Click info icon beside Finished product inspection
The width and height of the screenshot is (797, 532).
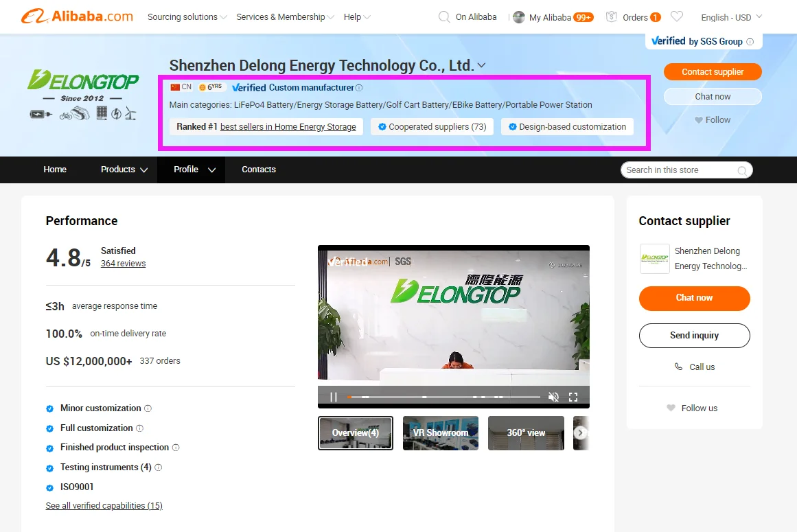pos(176,448)
